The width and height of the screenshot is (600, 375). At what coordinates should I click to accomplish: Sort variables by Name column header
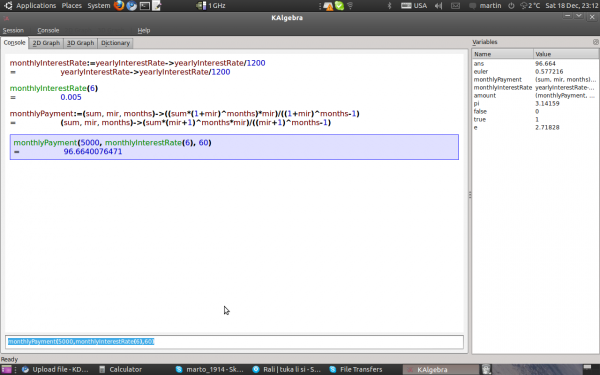502,54
